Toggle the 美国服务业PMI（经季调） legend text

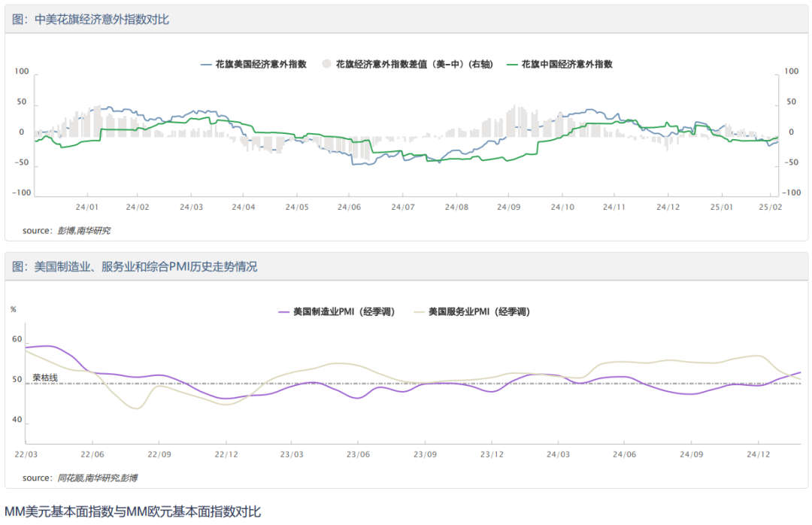coord(479,311)
